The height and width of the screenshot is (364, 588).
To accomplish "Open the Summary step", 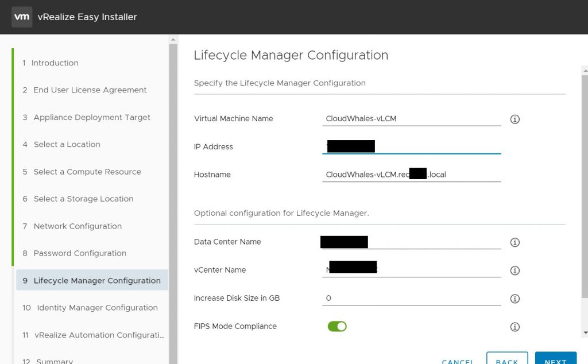I will tap(48, 361).
